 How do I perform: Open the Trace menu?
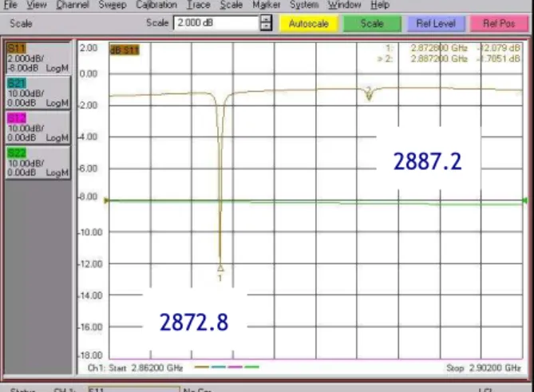point(199,5)
